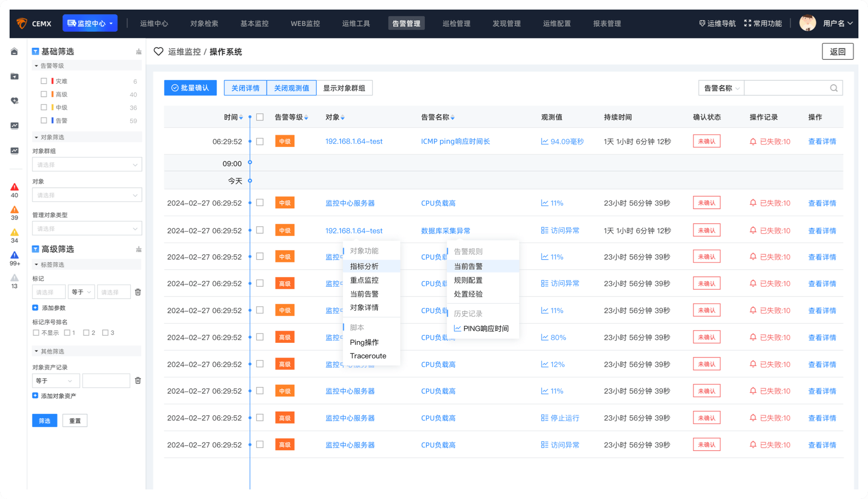Viewport: 868px width, 499px height.
Task: Click the favorite heart icon beside breadcrumb
Action: coord(159,52)
